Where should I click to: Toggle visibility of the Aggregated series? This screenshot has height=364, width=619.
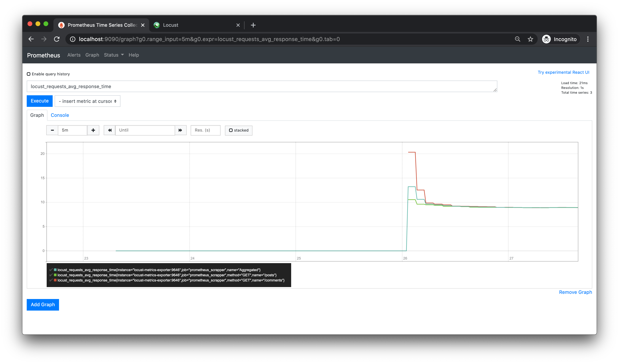51,270
